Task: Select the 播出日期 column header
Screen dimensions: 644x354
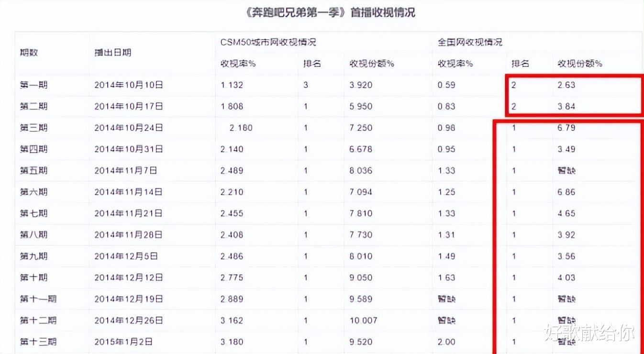Action: [113, 53]
